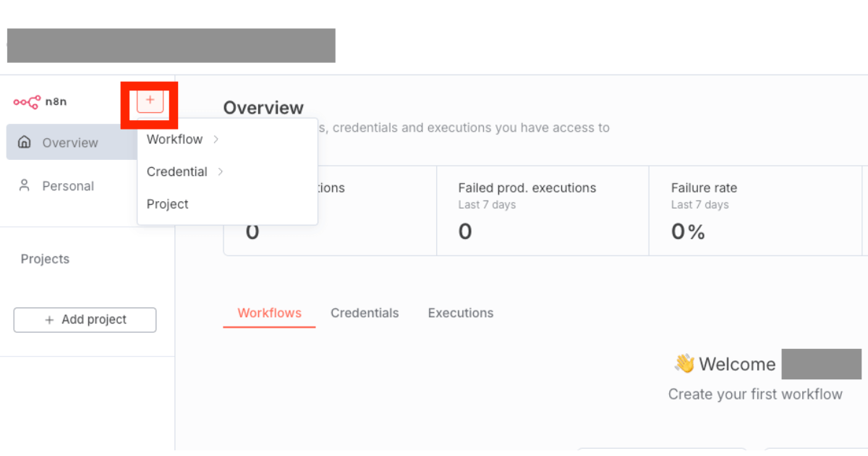Click the Projects heading in sidebar
This screenshot has width=868, height=456.
point(45,259)
